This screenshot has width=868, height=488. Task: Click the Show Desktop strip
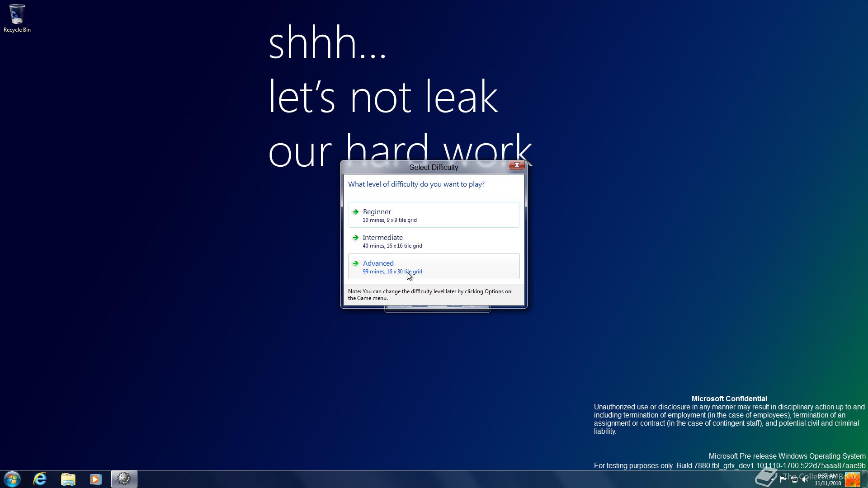[x=864, y=479]
